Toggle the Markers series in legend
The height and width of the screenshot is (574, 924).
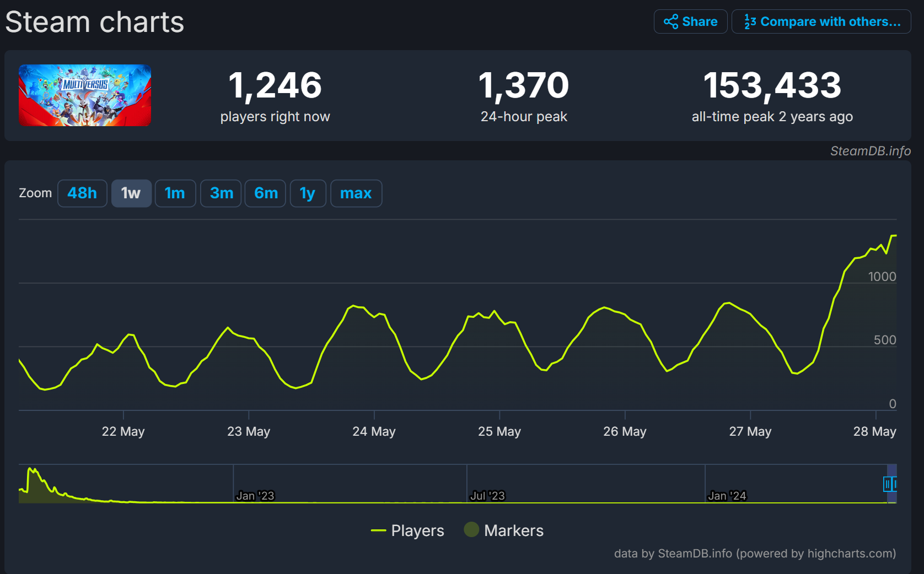click(x=504, y=530)
